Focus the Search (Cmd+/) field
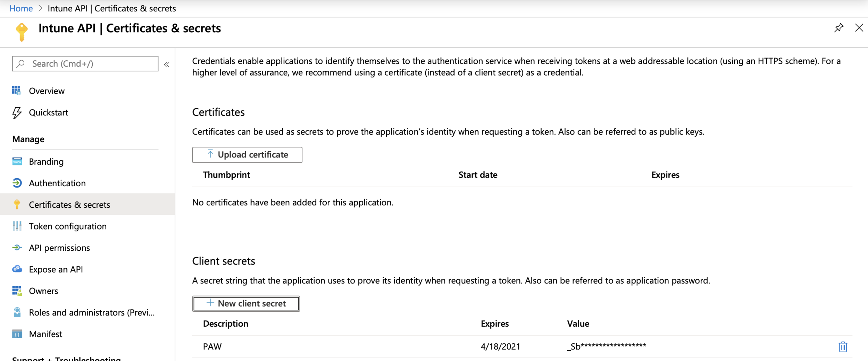 (85, 63)
